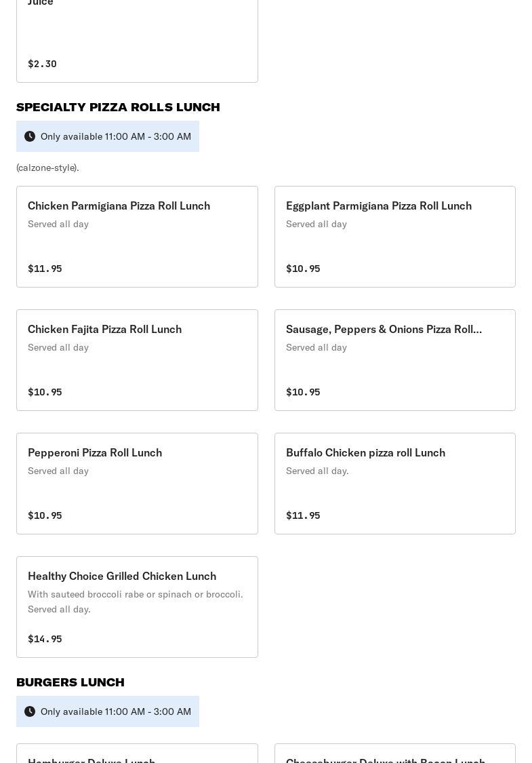Select Eggplant Parmigiana Pizza Roll Lunch title
The image size is (532, 763).
click(378, 206)
